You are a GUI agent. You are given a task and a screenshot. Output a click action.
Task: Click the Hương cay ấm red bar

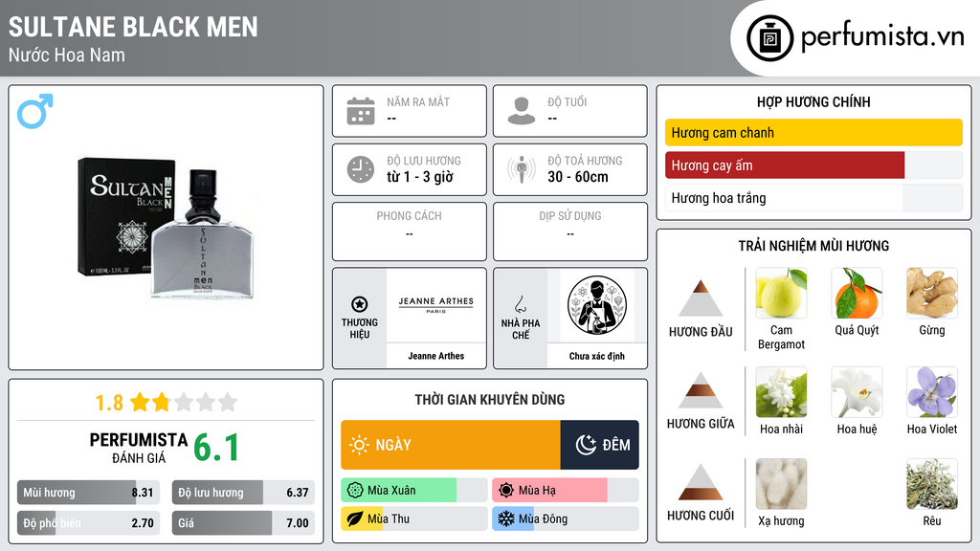(813, 165)
